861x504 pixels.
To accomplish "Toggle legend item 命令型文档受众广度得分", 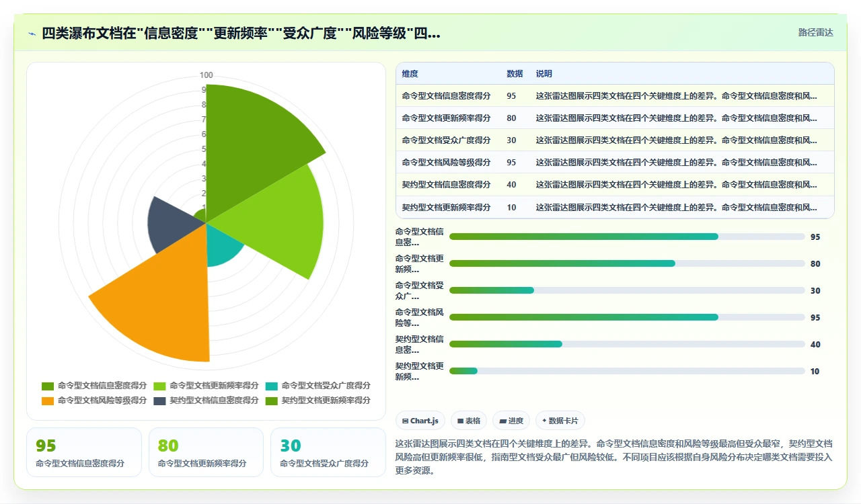I will (x=317, y=386).
